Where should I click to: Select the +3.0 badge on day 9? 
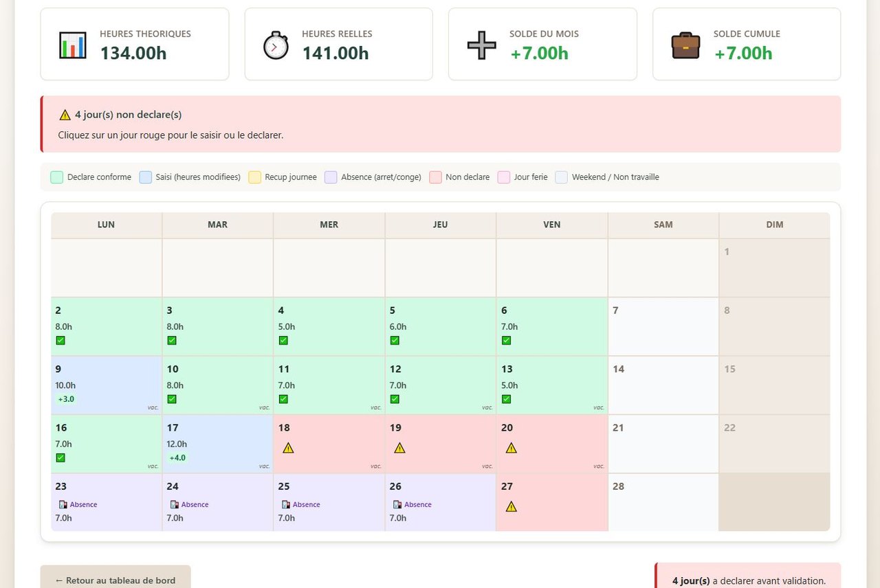pos(66,399)
